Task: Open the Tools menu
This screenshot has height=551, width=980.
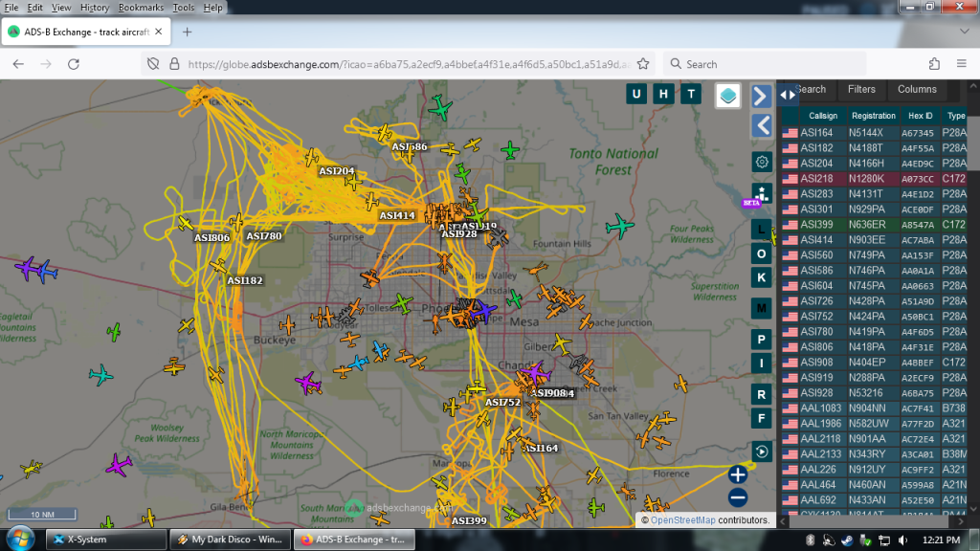Action: [183, 8]
